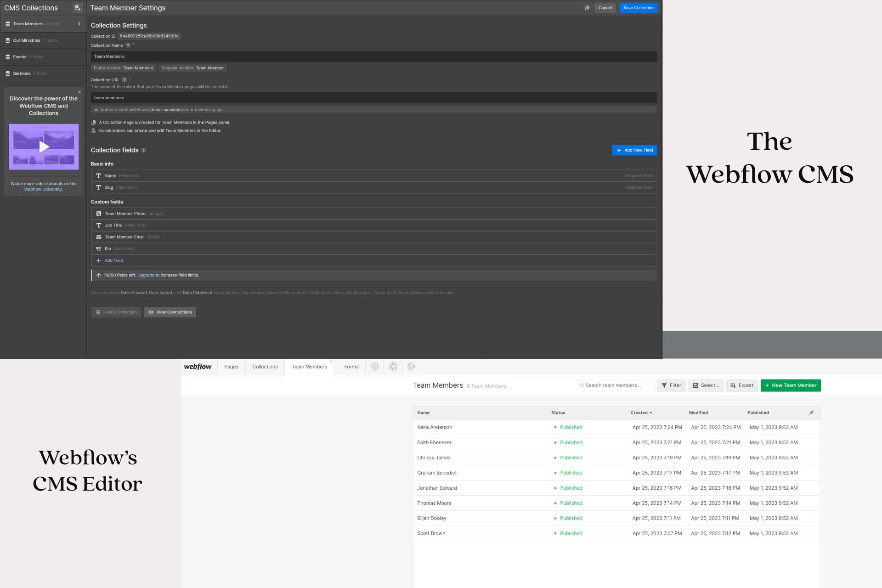The width and height of the screenshot is (882, 588).
Task: Play the Webflow CMS tutorial video
Action: point(43,147)
